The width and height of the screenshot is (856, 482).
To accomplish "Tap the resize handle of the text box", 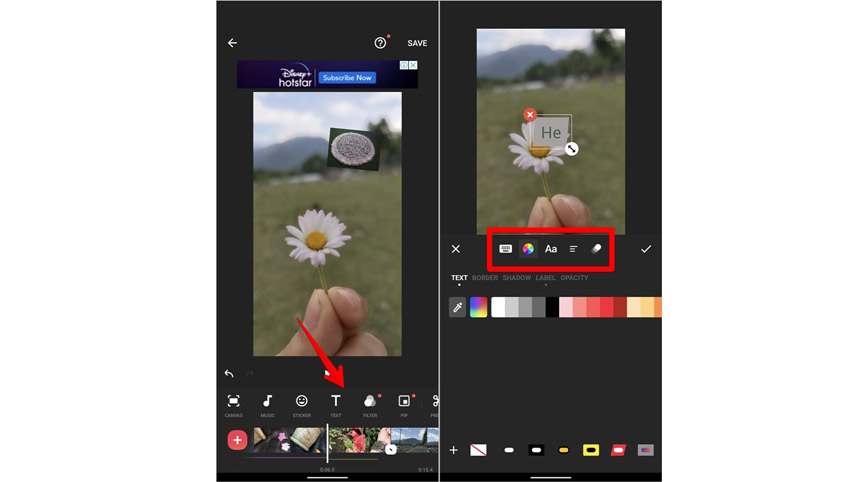I will 571,148.
